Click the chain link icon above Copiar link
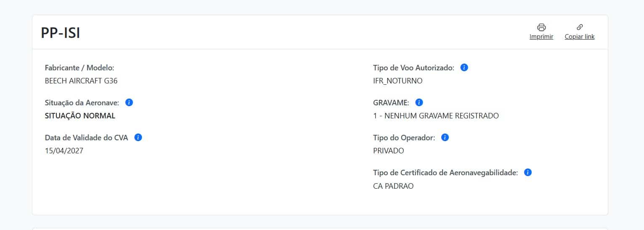644x230 pixels. point(580,27)
